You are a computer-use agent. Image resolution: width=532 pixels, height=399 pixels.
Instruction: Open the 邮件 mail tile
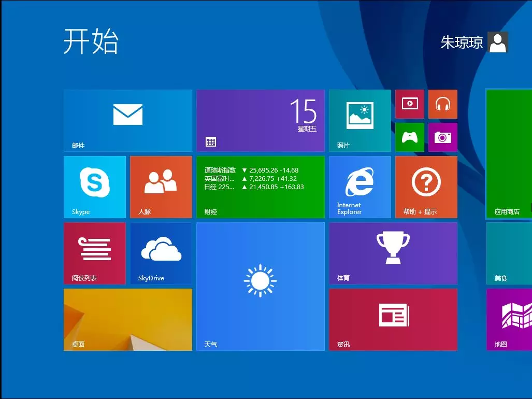128,120
